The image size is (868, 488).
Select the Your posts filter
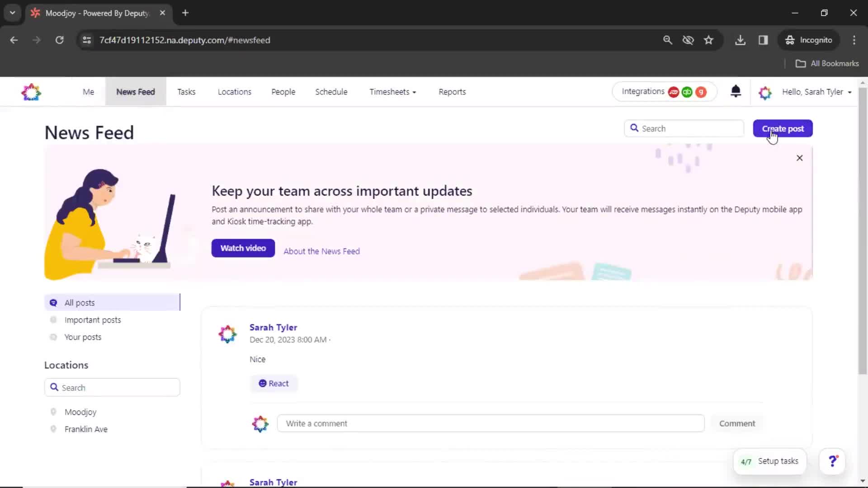pos(83,337)
